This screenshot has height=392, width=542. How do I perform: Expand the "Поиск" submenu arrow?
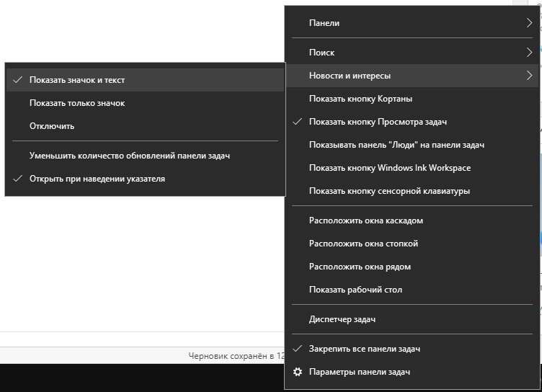coord(529,53)
